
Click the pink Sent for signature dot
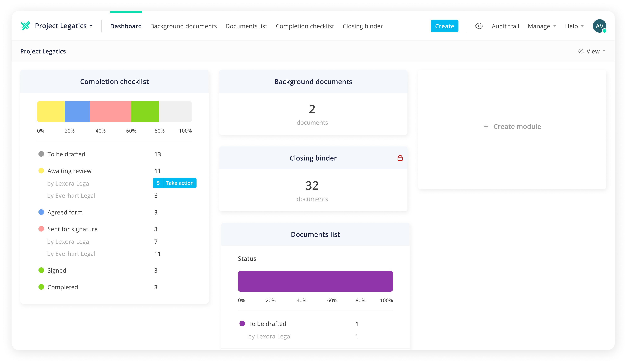point(41,229)
